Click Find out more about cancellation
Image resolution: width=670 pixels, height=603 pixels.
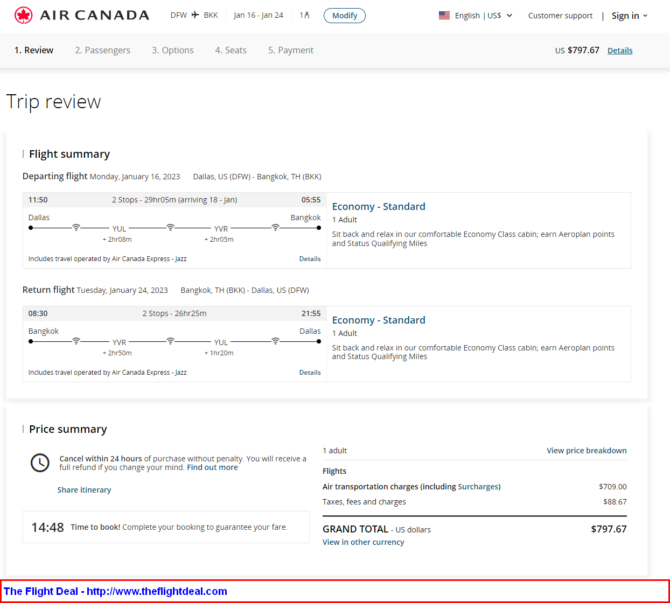point(212,467)
